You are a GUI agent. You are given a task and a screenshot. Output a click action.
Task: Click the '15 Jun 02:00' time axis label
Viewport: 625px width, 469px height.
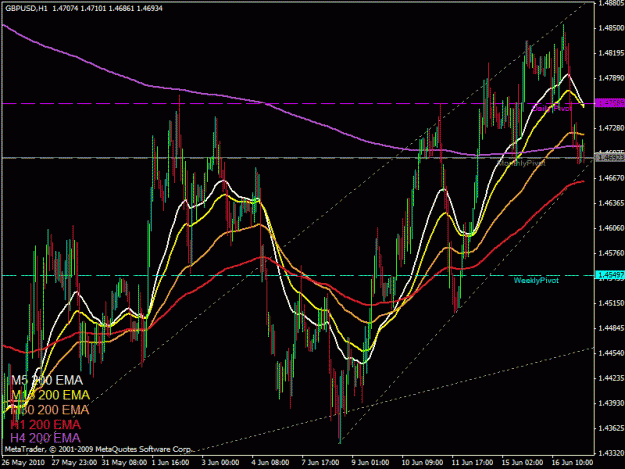[x=522, y=463]
